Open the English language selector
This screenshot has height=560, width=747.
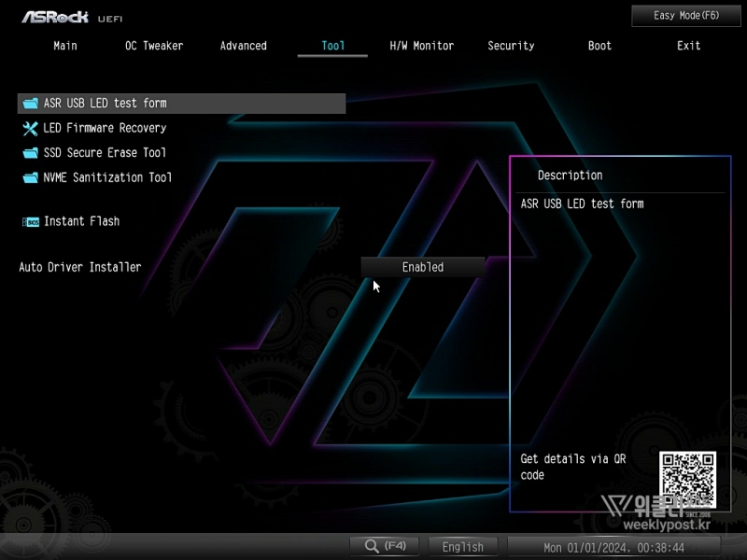click(x=463, y=547)
